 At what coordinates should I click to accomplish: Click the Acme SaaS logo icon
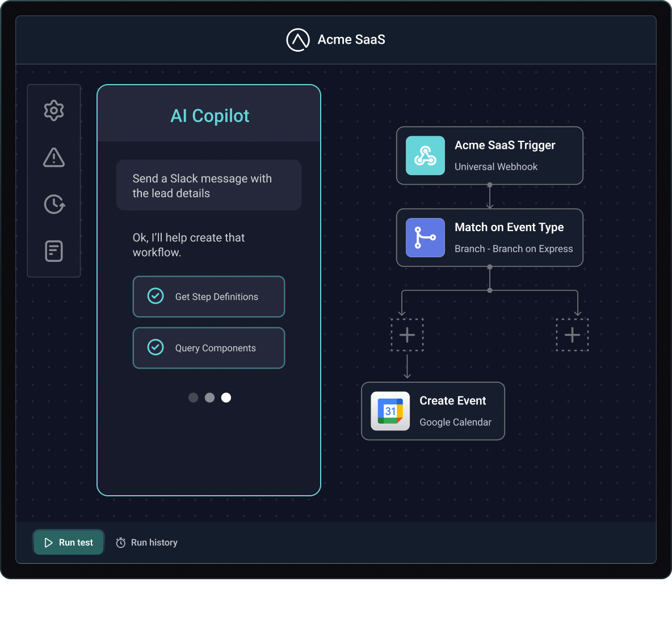click(x=298, y=40)
